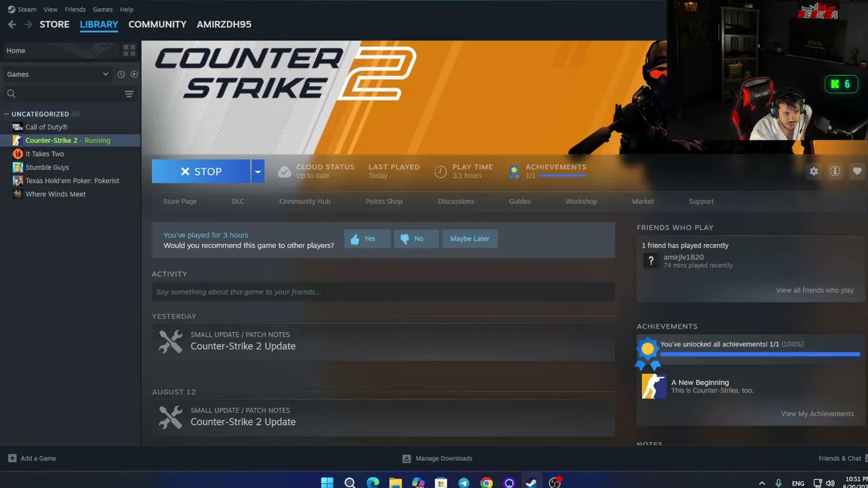Open the Games menu

click(x=102, y=9)
